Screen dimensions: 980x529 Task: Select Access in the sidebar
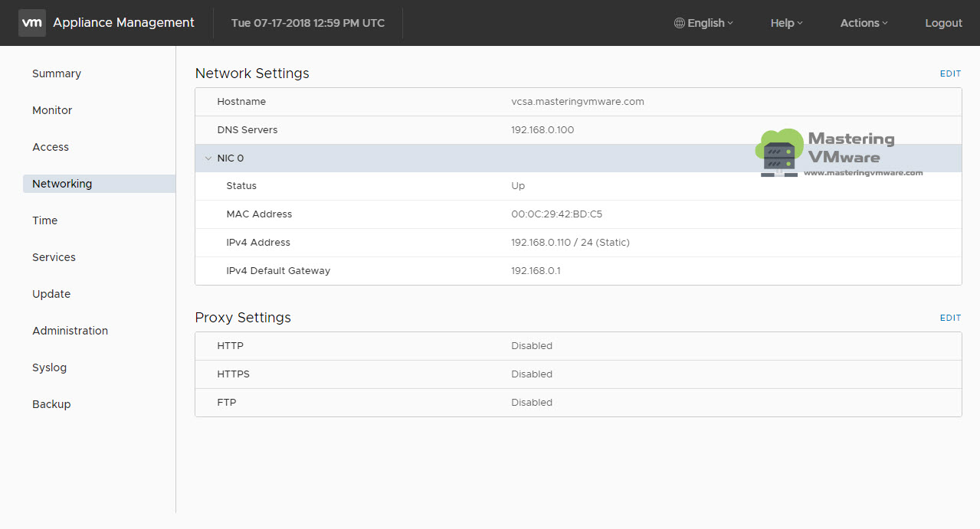point(50,147)
